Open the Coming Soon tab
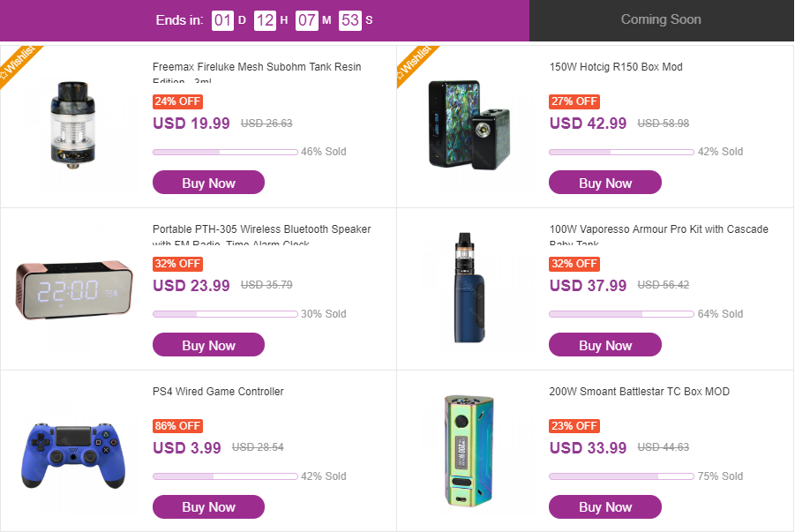Screen dimensions: 795x532 [661, 19]
